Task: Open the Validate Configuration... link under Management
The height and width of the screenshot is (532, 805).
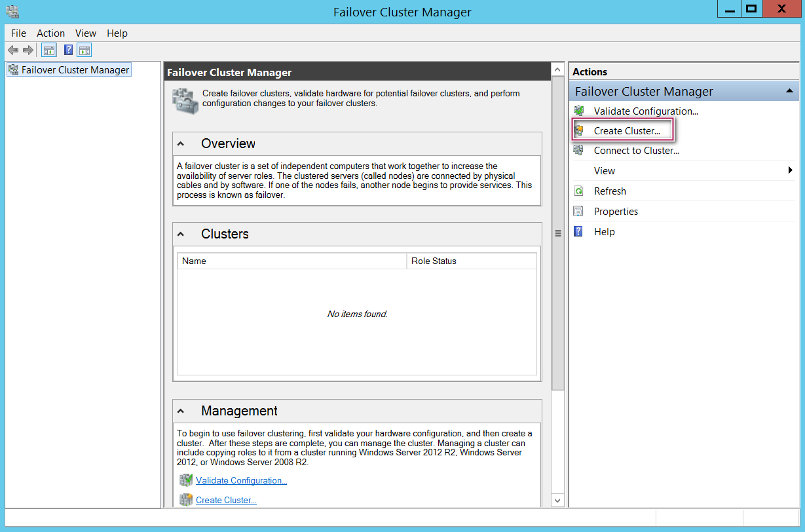Action: tap(241, 480)
